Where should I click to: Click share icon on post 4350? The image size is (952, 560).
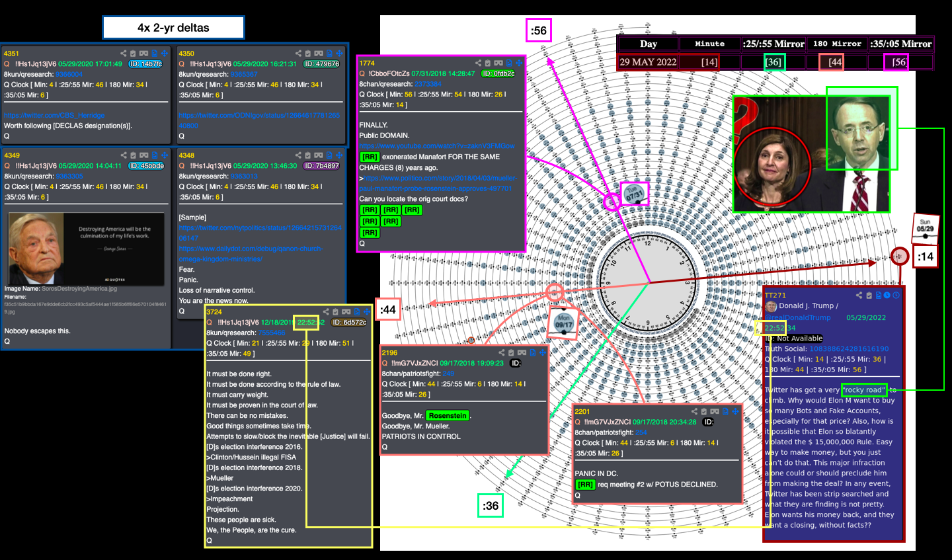(x=298, y=54)
